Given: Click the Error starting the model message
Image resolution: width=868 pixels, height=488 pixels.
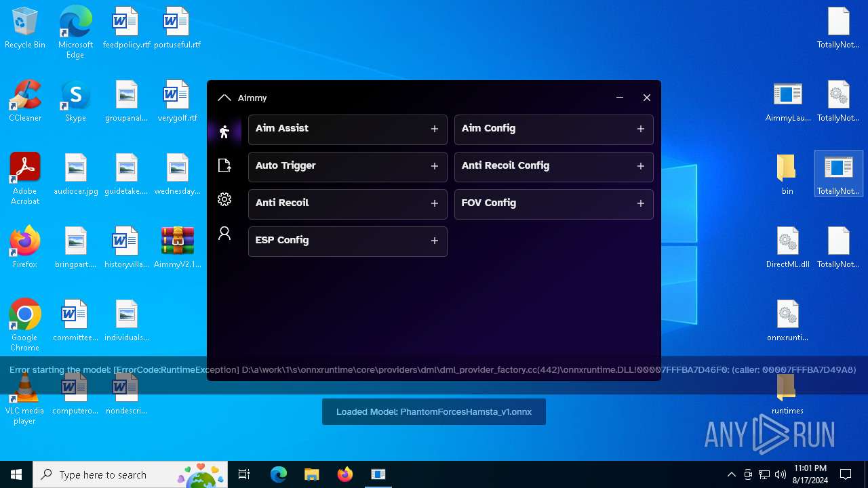Looking at the screenshot, I should [x=433, y=369].
